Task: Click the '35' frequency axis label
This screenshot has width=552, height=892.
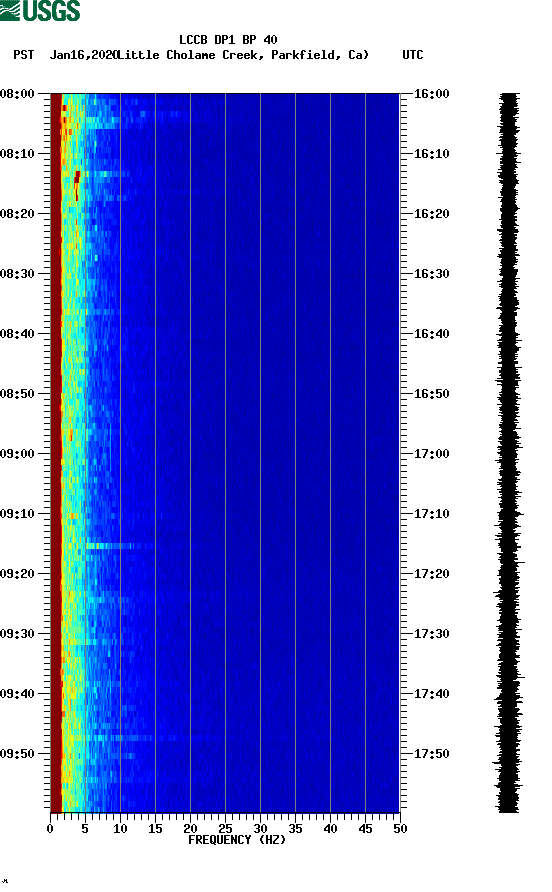Action: coord(295,829)
